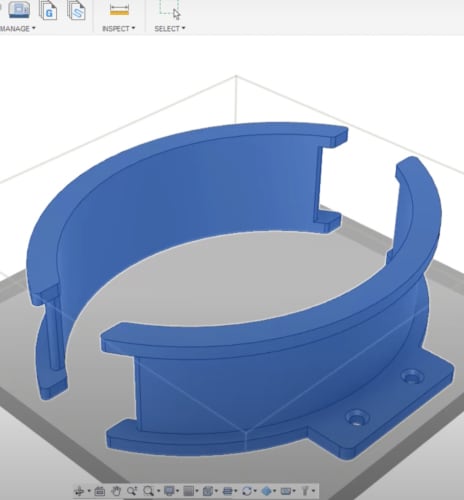Click the G document library icon
Image resolution: width=464 pixels, height=500 pixels.
(x=48, y=10)
